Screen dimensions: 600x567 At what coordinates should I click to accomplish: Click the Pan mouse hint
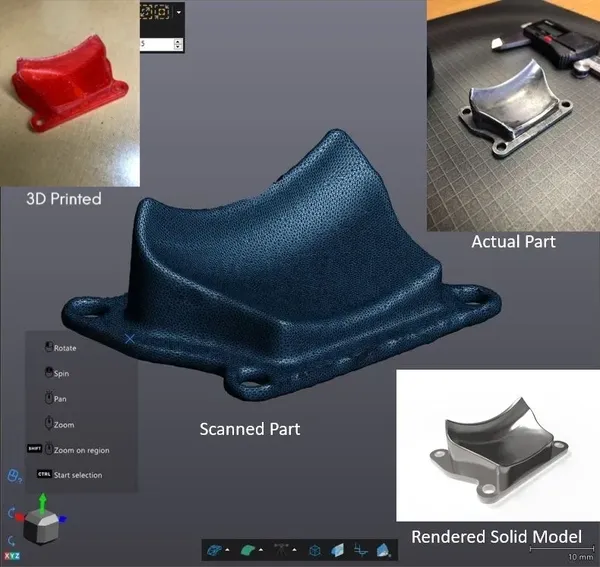tap(55, 398)
